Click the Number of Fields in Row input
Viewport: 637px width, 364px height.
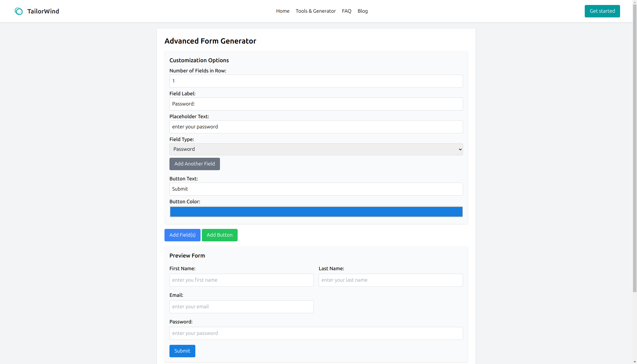tap(316, 81)
